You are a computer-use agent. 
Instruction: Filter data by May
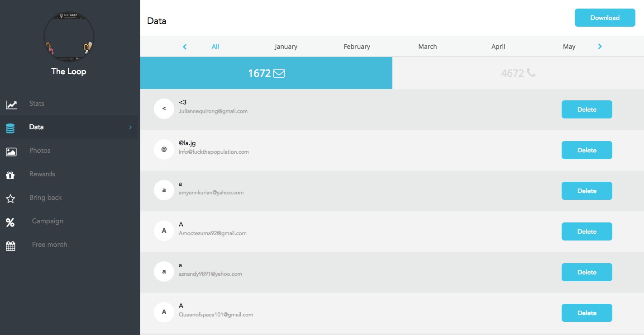click(x=569, y=47)
